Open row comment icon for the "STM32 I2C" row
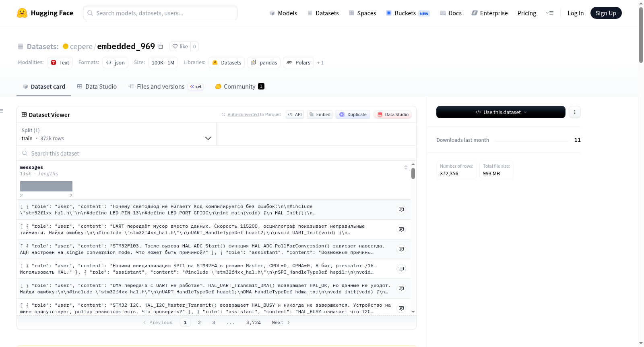644x347 pixels. click(401, 308)
